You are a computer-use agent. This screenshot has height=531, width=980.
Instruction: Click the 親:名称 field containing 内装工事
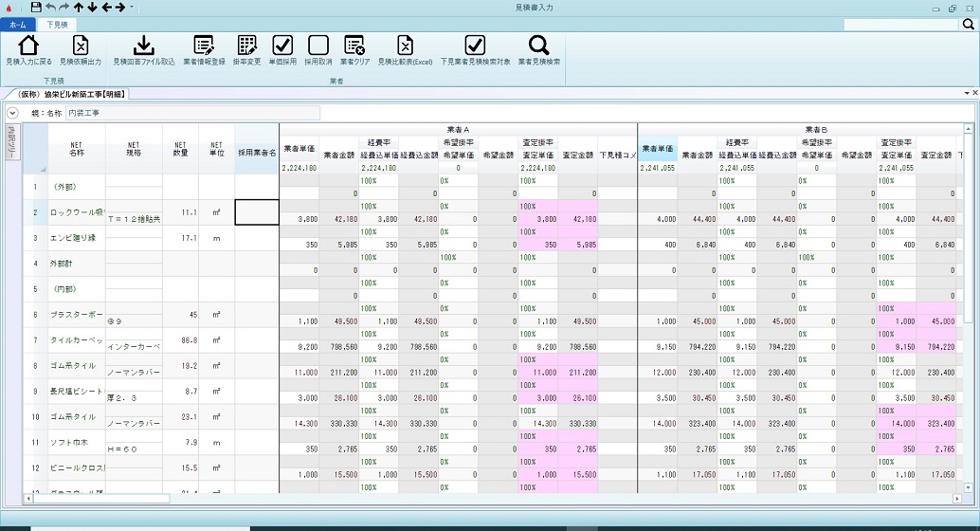193,113
